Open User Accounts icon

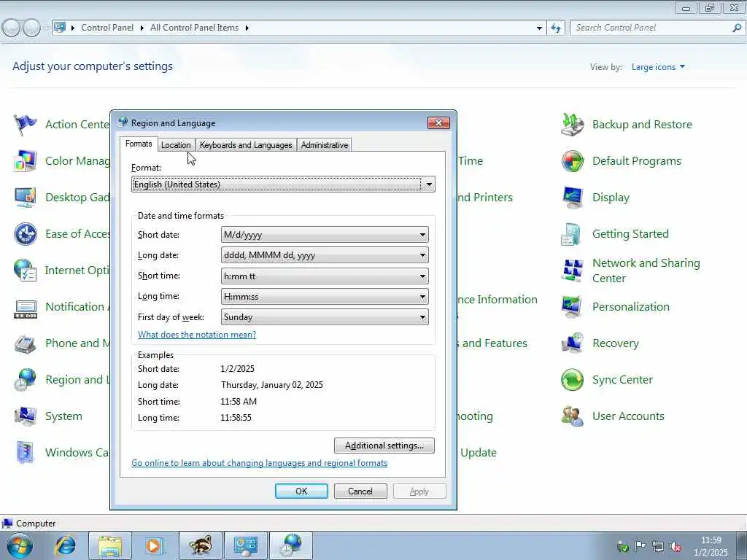[x=572, y=416]
